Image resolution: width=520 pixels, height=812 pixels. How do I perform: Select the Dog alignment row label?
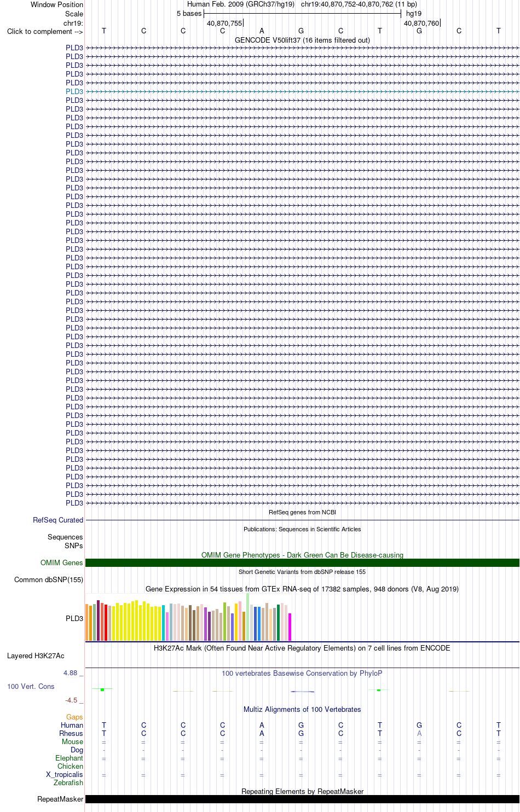(x=77, y=750)
